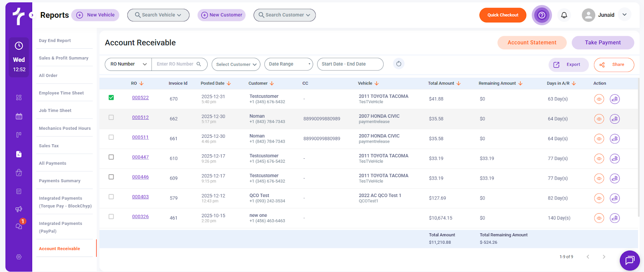Open the help question mark icon
Image resolution: width=644 pixels, height=272 pixels.
(x=542, y=15)
